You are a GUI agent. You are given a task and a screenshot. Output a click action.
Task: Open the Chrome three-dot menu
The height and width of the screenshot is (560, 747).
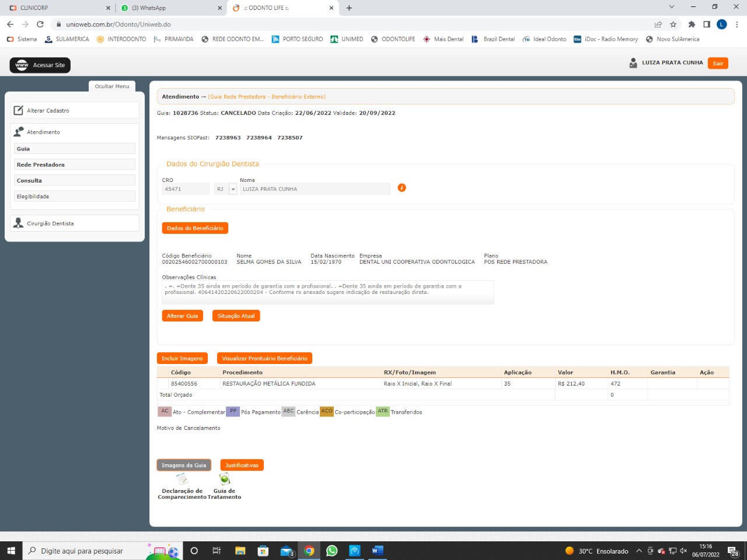[737, 24]
